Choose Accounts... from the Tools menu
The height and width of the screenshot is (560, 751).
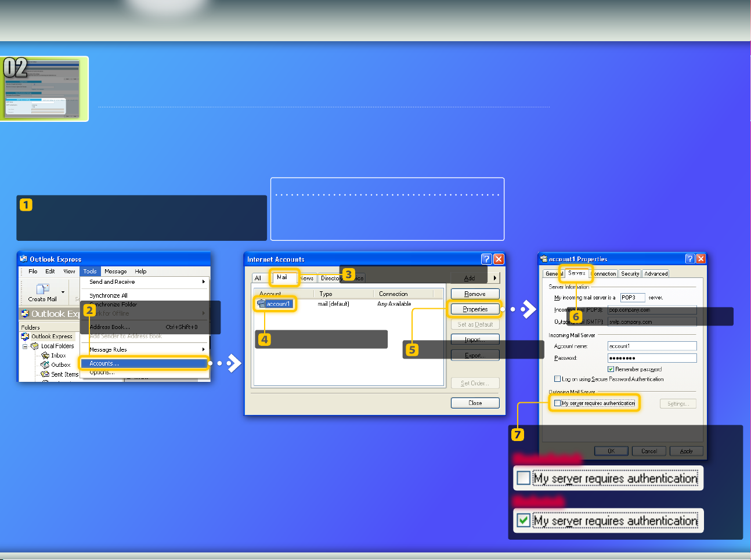coord(145,363)
